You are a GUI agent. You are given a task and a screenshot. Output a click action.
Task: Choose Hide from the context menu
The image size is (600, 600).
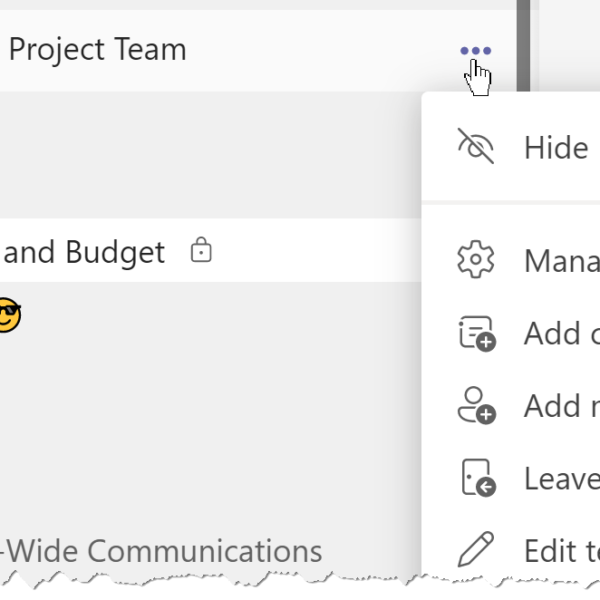click(556, 148)
